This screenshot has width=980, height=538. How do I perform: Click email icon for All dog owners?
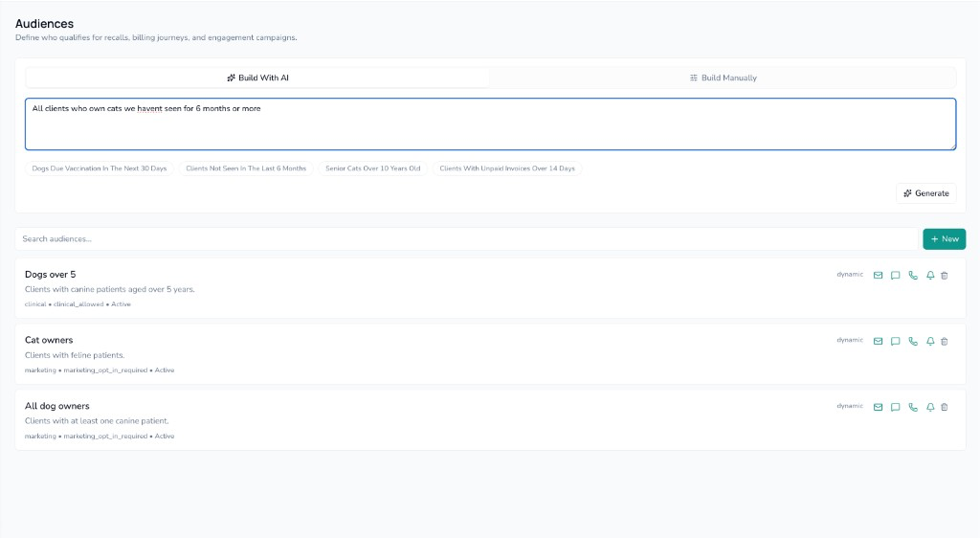(x=879, y=407)
